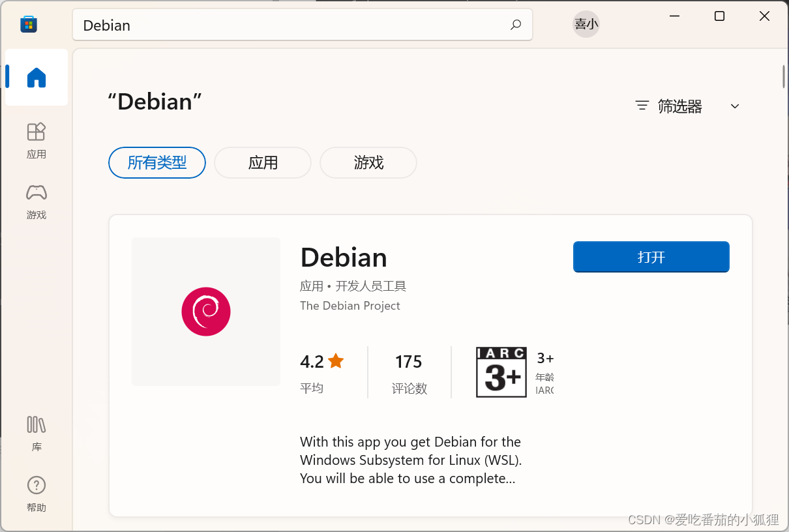Open the Debian app title
The height and width of the screenshot is (532, 789).
[344, 258]
